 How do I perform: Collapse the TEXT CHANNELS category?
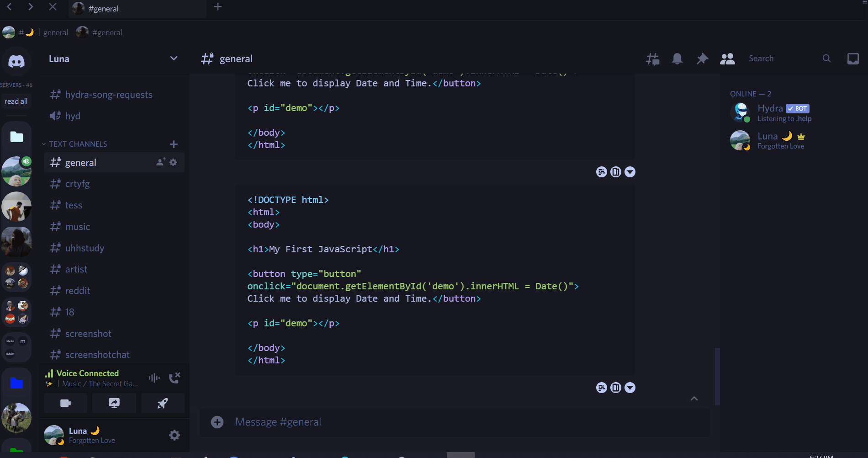(x=74, y=144)
